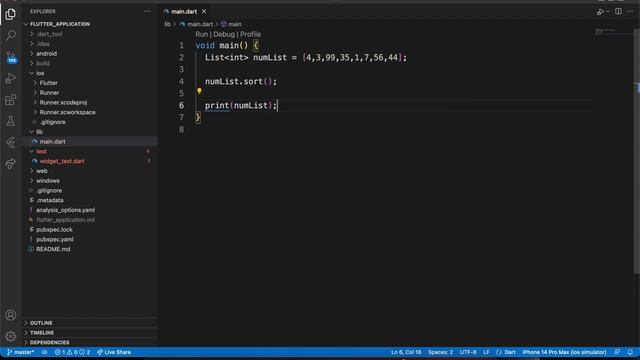640x360 pixels.
Task: Click the run/debug play icon top right
Action: click(x=600, y=12)
